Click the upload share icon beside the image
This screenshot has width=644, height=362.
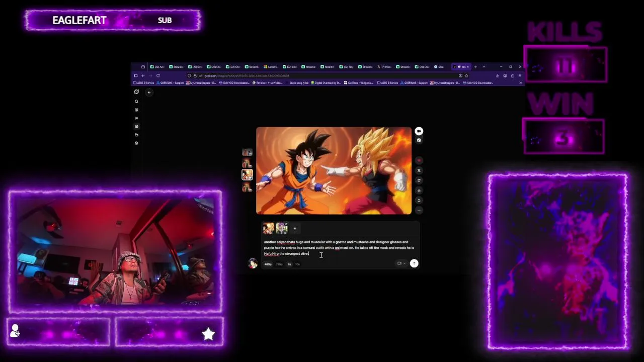pyautogui.click(x=419, y=200)
